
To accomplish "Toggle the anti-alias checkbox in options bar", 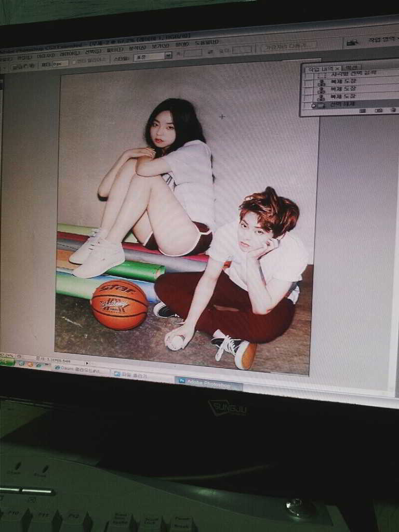I will [x=74, y=62].
